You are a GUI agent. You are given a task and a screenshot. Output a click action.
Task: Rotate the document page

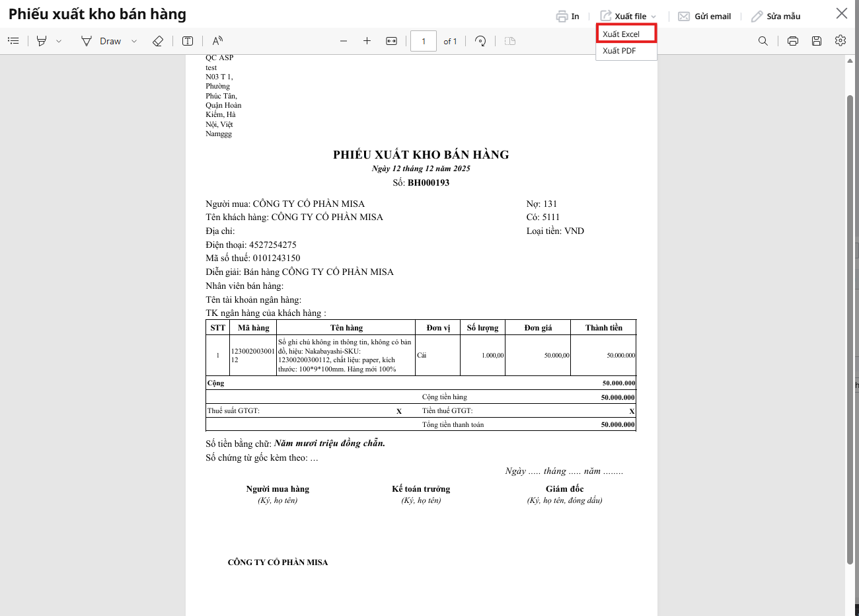click(x=480, y=41)
